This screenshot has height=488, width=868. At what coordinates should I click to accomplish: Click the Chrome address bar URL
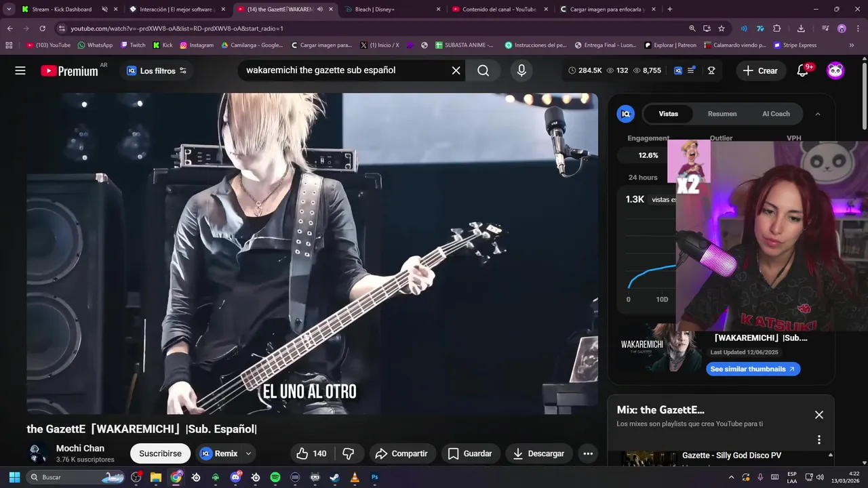pyautogui.click(x=176, y=28)
